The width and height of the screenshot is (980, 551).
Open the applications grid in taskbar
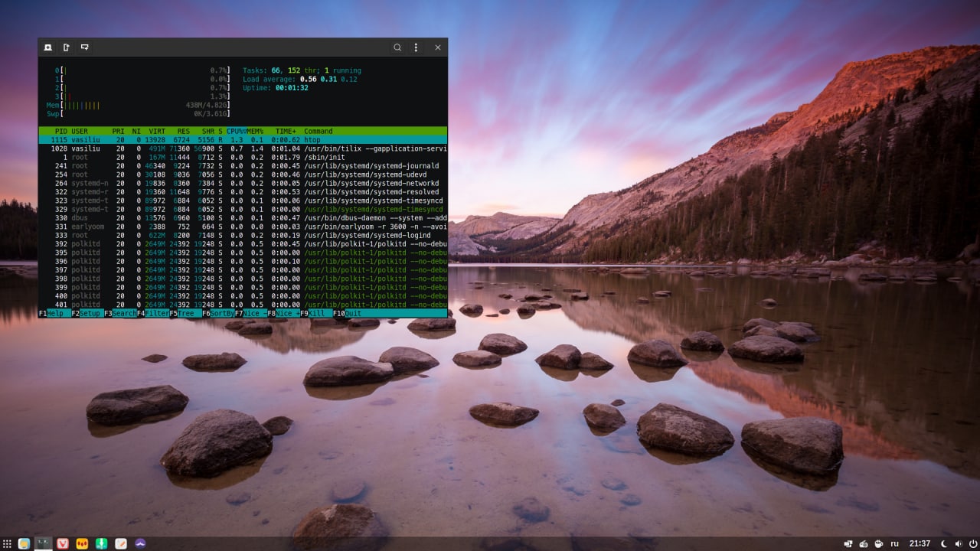[7, 543]
